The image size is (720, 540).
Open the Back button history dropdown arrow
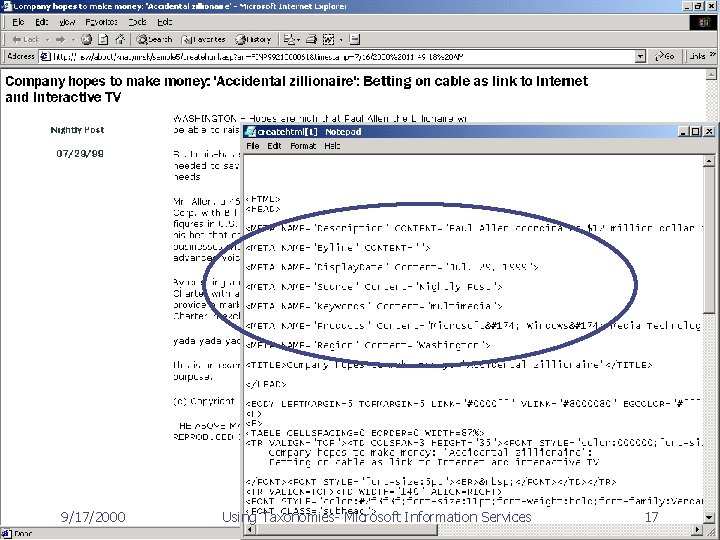pos(47,39)
